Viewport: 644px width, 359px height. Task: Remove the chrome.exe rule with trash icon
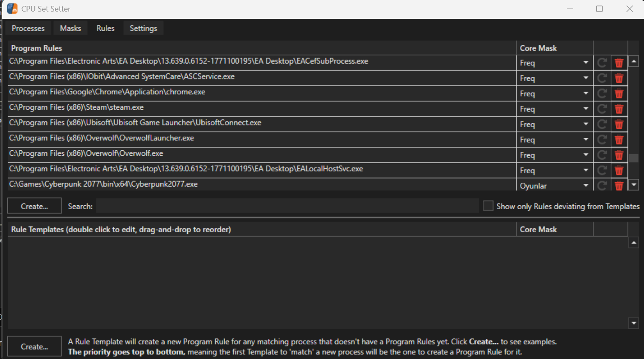pos(619,94)
